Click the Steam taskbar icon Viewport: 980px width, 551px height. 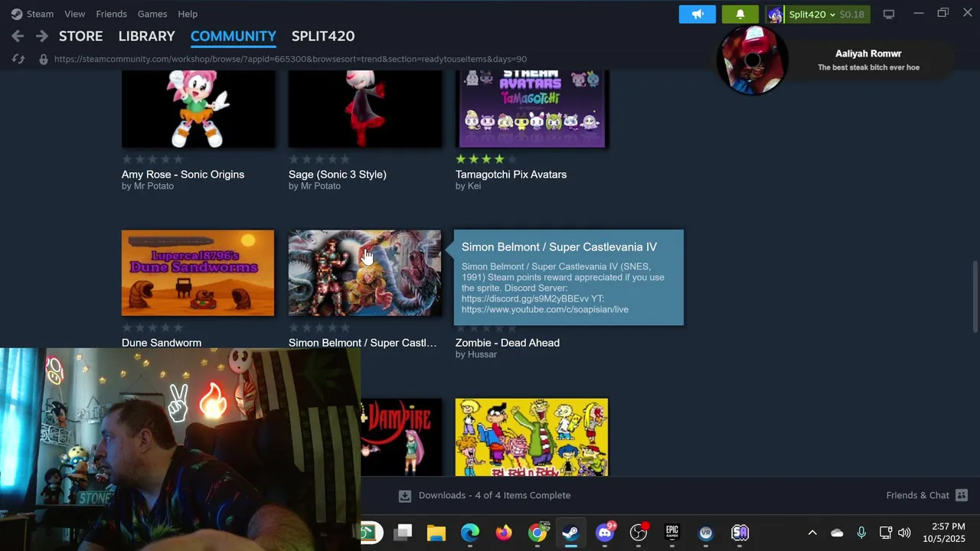point(570,533)
